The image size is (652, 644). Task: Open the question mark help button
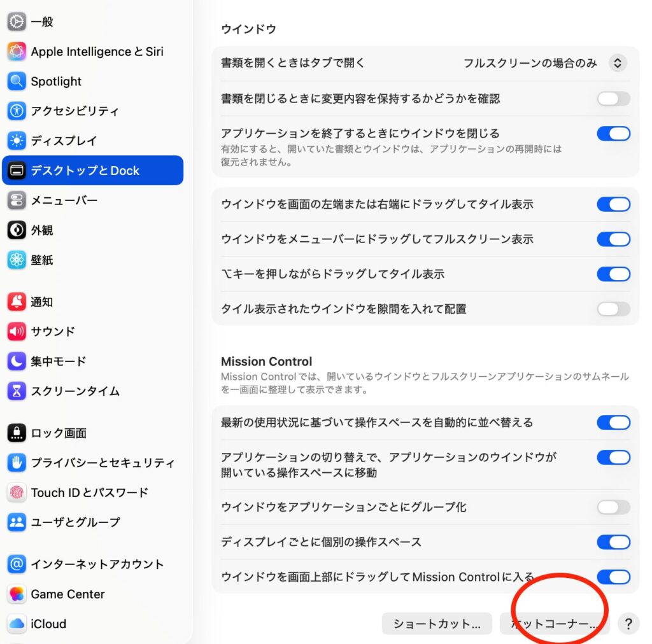628,624
